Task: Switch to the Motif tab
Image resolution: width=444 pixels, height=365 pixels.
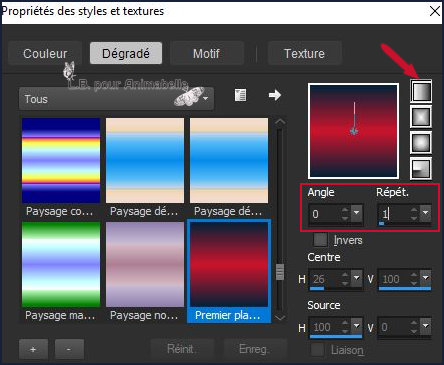Action: point(207,53)
